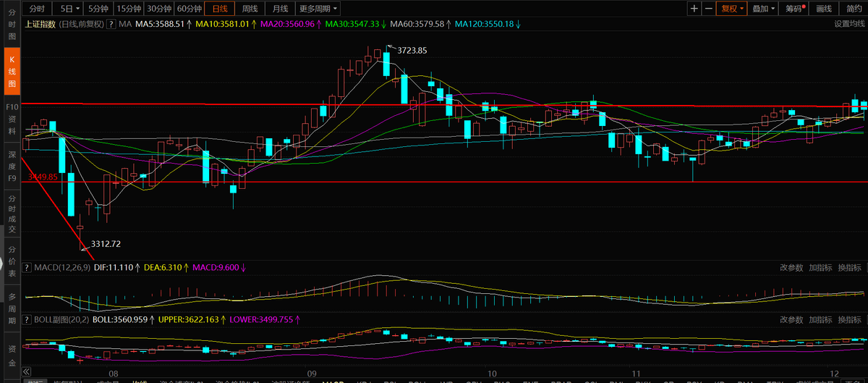Expand the 更多周期 dropdown
This screenshot has width=868, height=383.
pyautogui.click(x=318, y=9)
